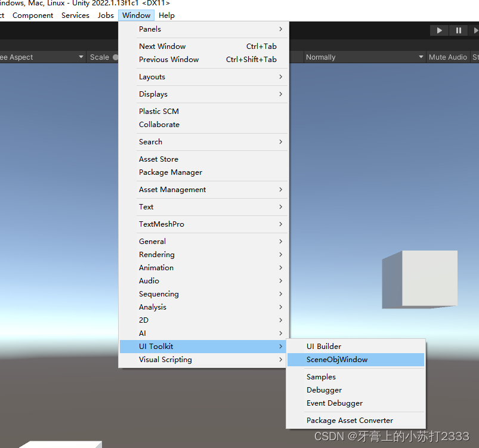
Task: Open the Free Aspect resolution dropdown
Action: (42, 57)
